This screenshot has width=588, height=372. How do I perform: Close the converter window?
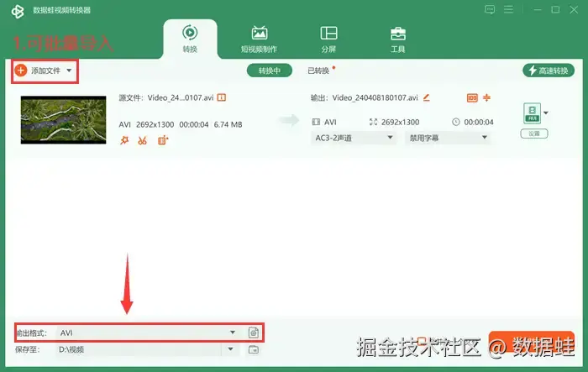[x=574, y=10]
